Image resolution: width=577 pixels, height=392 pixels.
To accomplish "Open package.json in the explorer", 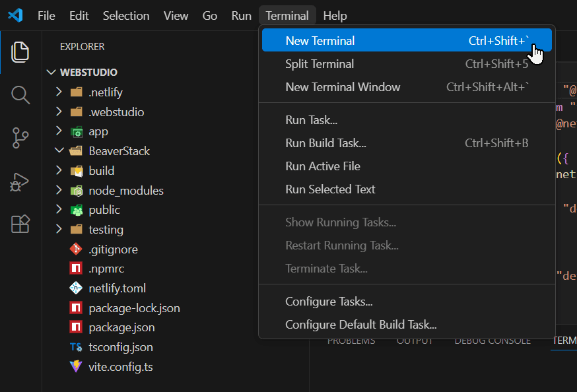I will click(121, 327).
